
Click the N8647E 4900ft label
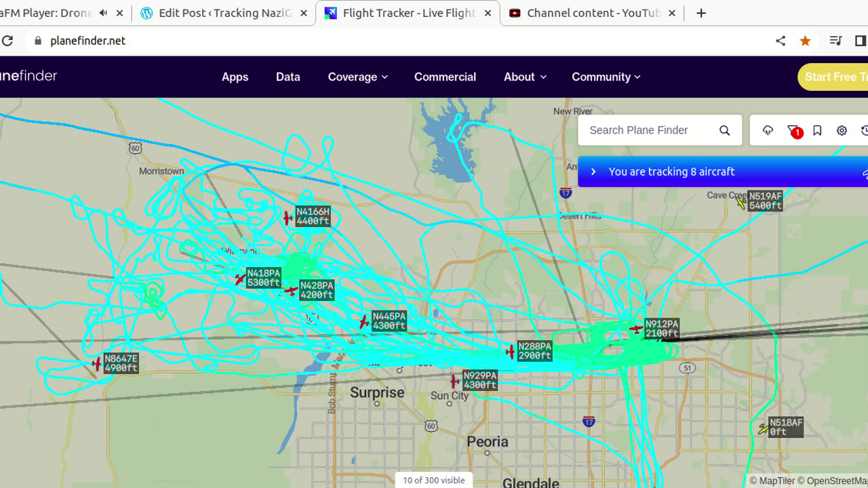click(x=121, y=363)
